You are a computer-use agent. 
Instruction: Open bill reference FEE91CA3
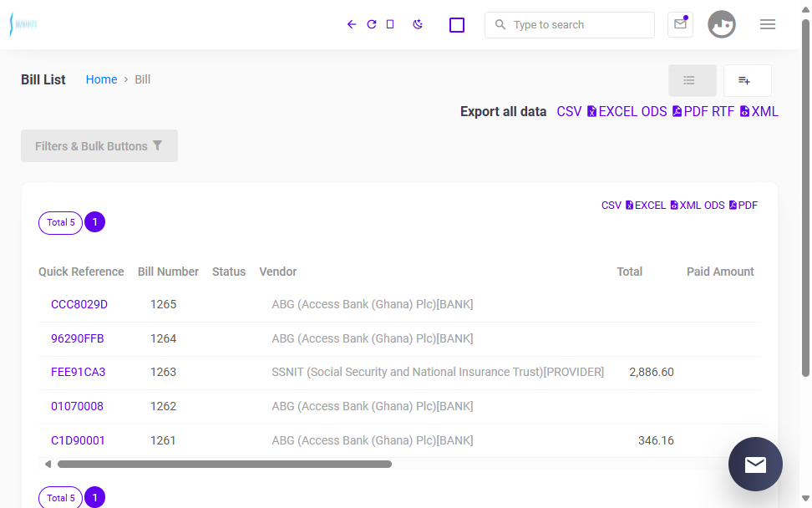(79, 373)
